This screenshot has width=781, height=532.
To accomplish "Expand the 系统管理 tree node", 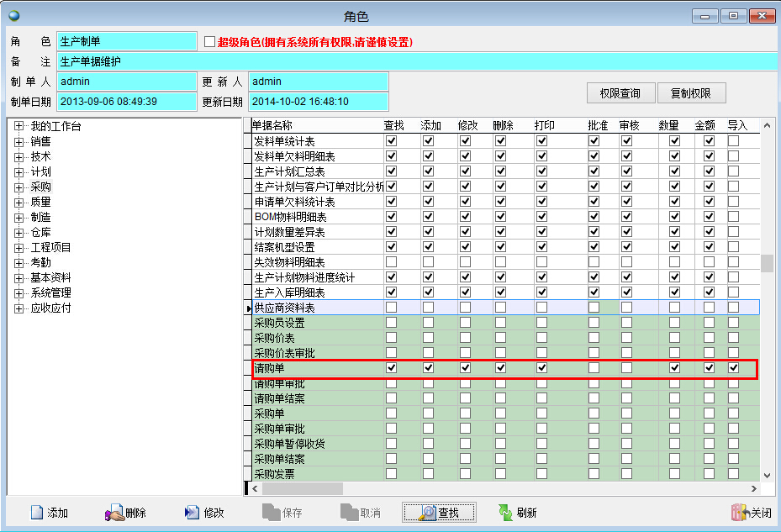I will [x=18, y=293].
